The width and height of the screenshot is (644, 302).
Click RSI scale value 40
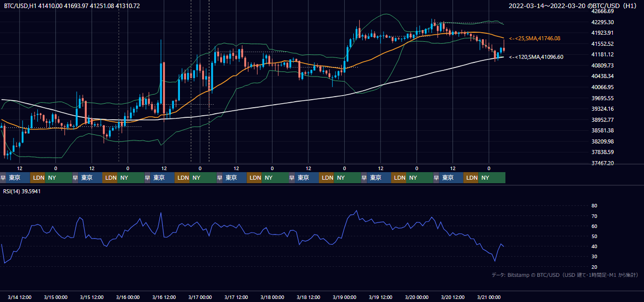point(594,246)
